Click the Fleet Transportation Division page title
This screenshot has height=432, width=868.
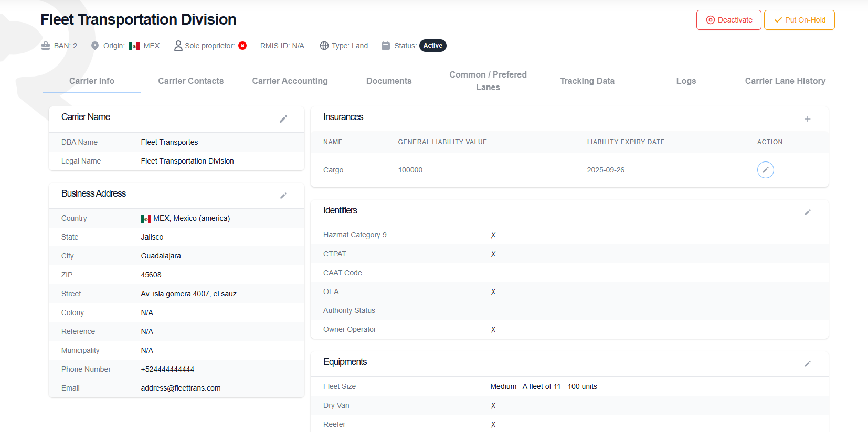(139, 19)
